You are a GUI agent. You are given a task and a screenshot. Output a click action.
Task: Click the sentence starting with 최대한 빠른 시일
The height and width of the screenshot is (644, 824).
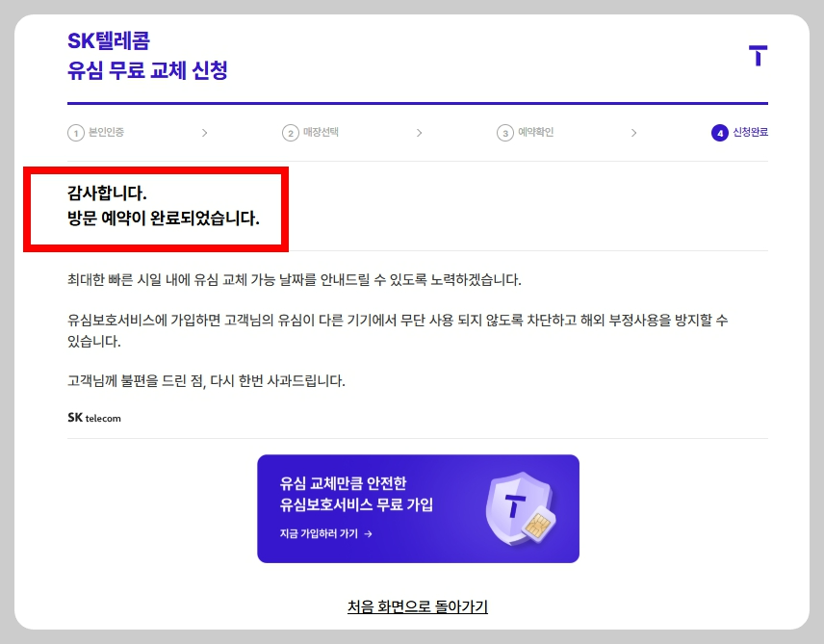[x=295, y=280]
